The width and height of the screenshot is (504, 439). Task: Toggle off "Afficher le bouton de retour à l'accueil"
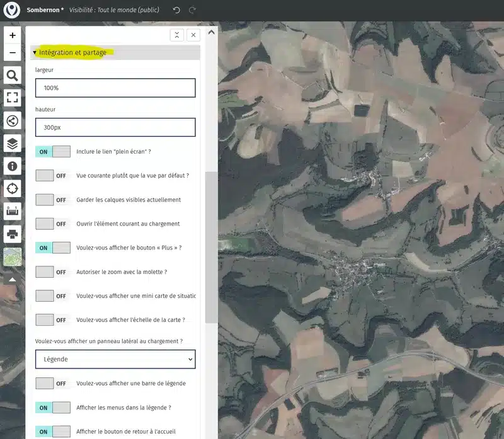tap(53, 431)
